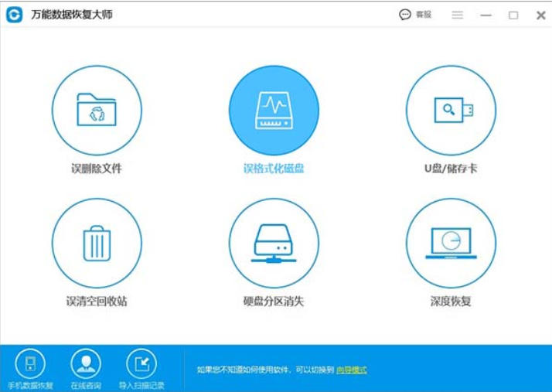Viewport: 552px width, 392px height.
Task: Open the 误删除文件 recovery folder icon
Action: pos(97,111)
